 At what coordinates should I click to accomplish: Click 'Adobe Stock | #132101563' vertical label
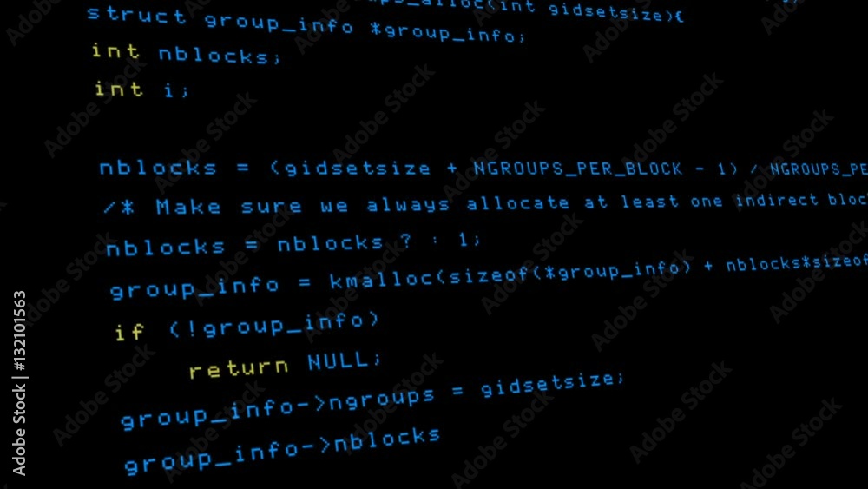coord(19,383)
